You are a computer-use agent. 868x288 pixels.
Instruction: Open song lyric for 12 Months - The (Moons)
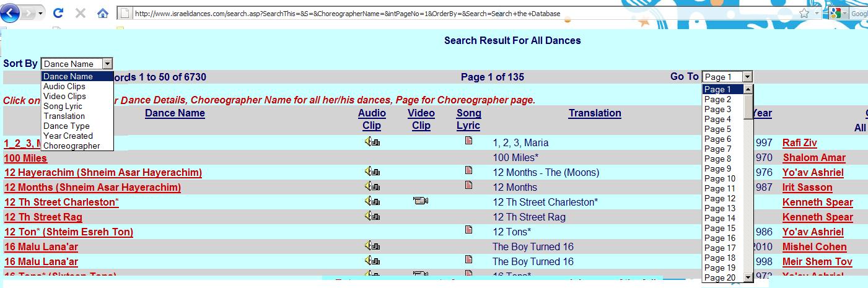click(x=468, y=170)
